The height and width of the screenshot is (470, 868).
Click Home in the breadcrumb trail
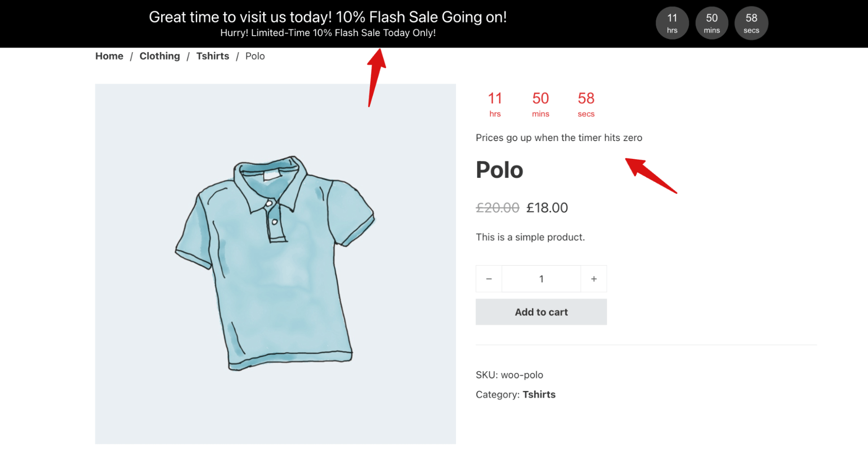(x=109, y=56)
